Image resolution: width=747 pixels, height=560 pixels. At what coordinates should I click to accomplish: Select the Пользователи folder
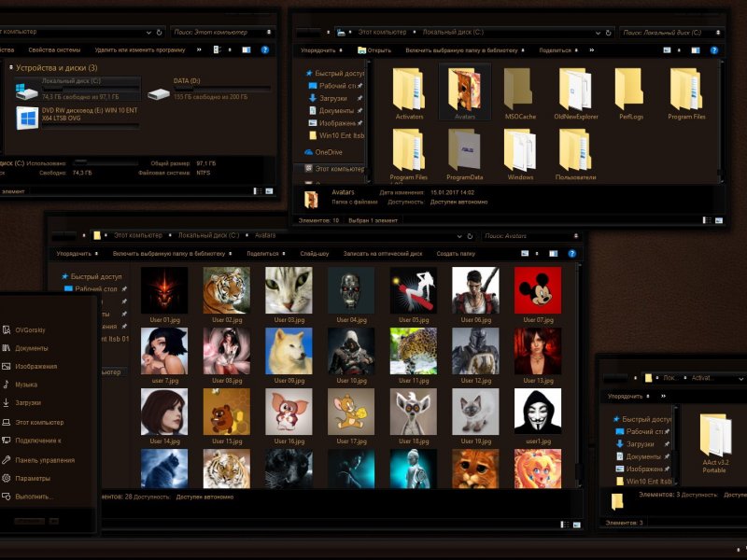pyautogui.click(x=575, y=154)
